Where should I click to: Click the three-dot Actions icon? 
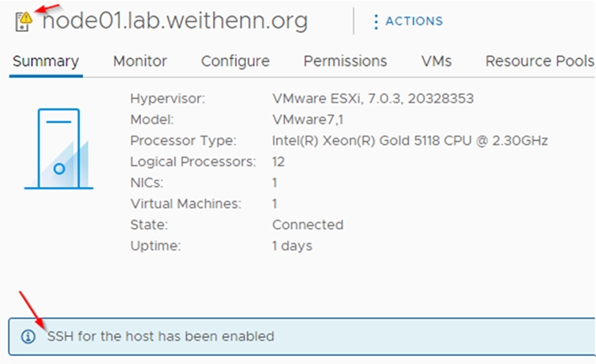(x=376, y=22)
